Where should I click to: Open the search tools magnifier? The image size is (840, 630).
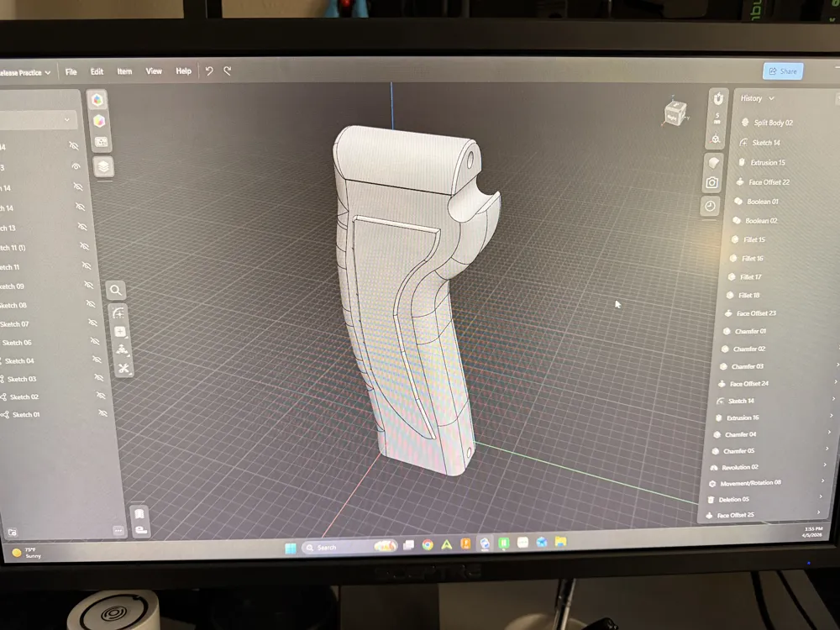point(116,291)
